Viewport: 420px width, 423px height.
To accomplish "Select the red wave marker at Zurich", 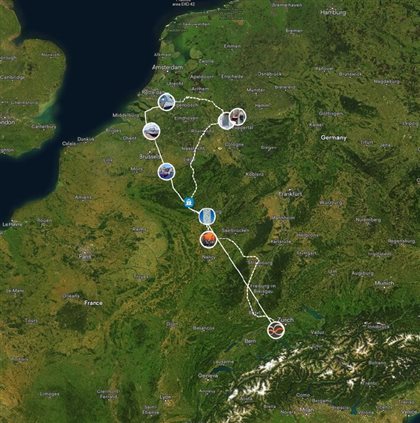I will pos(276,330).
